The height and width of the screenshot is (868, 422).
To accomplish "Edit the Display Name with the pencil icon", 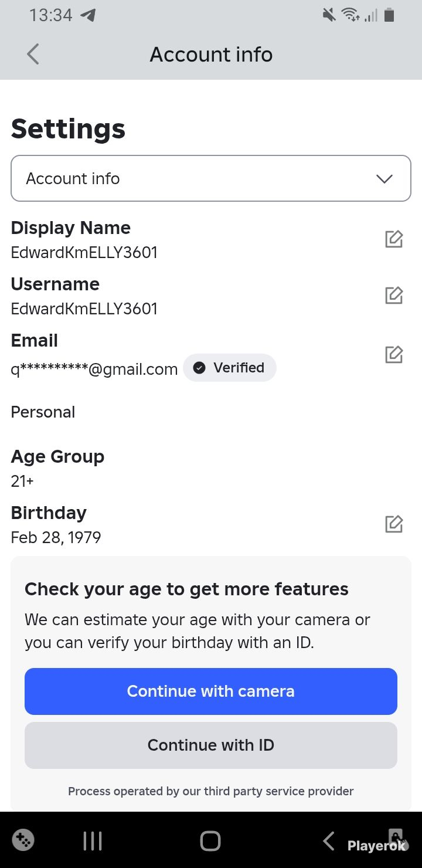I will [394, 239].
